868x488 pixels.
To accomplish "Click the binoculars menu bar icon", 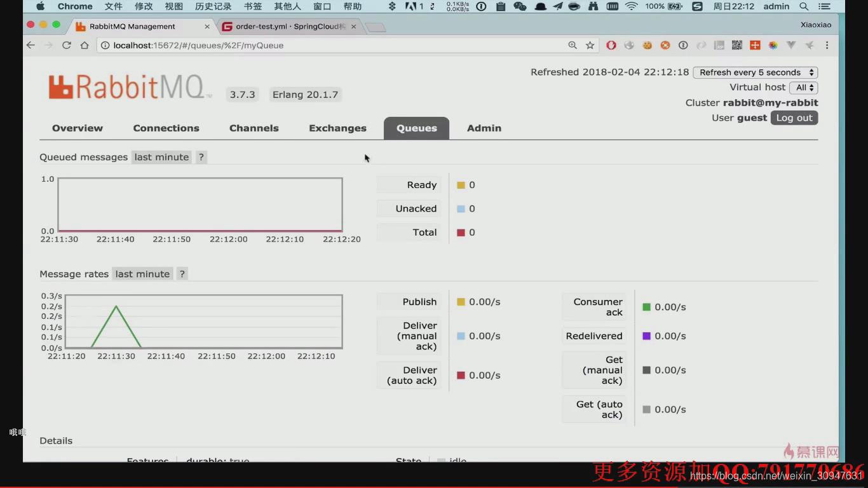I will tap(593, 6).
